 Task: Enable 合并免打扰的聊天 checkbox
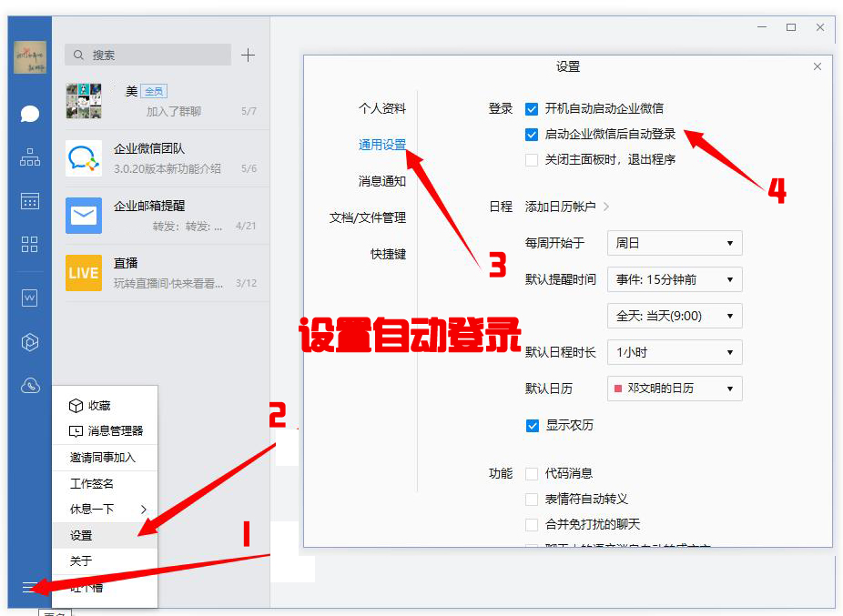(531, 525)
